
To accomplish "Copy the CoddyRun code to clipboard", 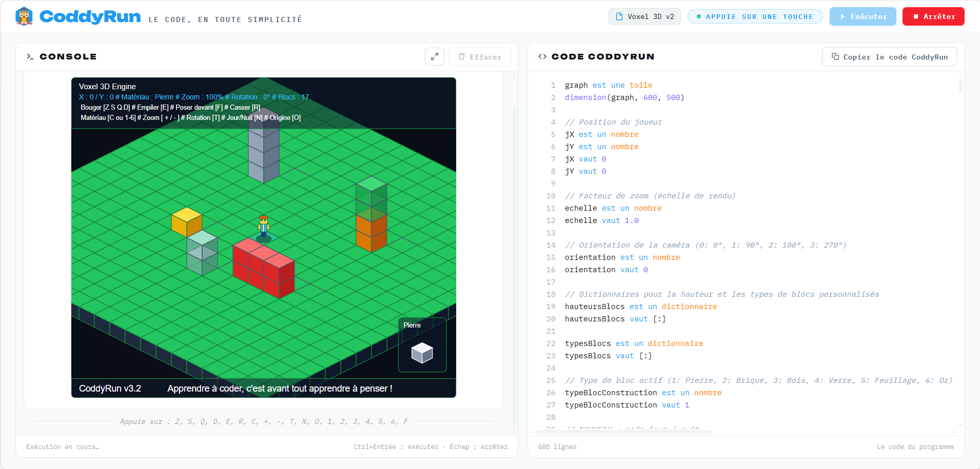I will [890, 56].
